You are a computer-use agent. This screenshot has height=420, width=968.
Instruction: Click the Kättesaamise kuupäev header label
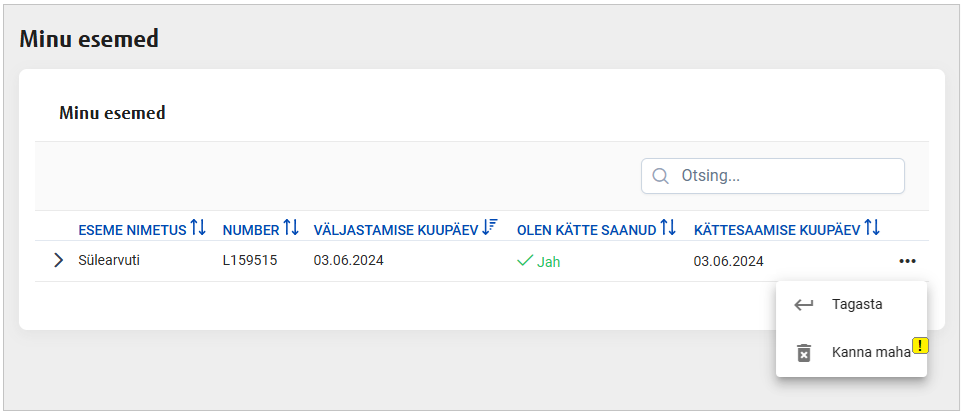777,230
